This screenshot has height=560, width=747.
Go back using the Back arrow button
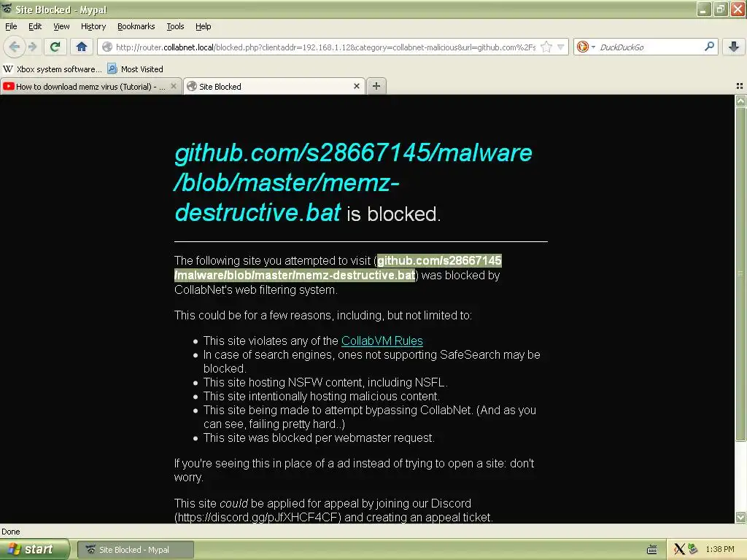(15, 47)
